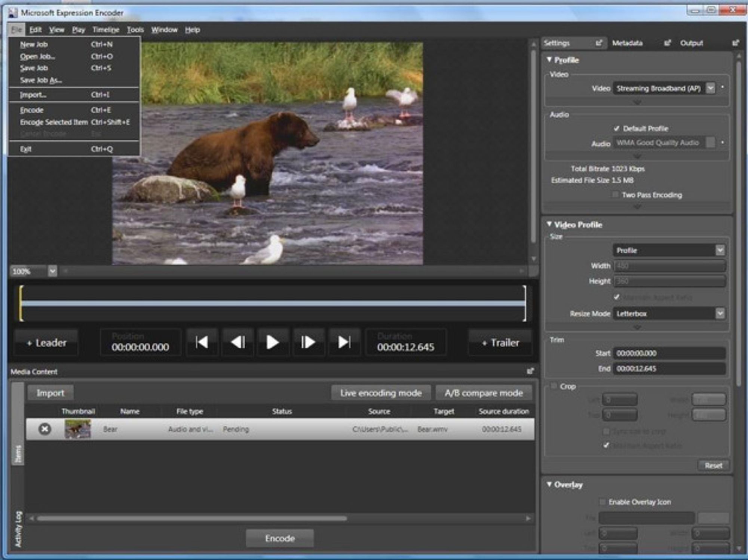This screenshot has height=560, width=748.
Task: Choose Import from the File menu
Action: [x=74, y=95]
